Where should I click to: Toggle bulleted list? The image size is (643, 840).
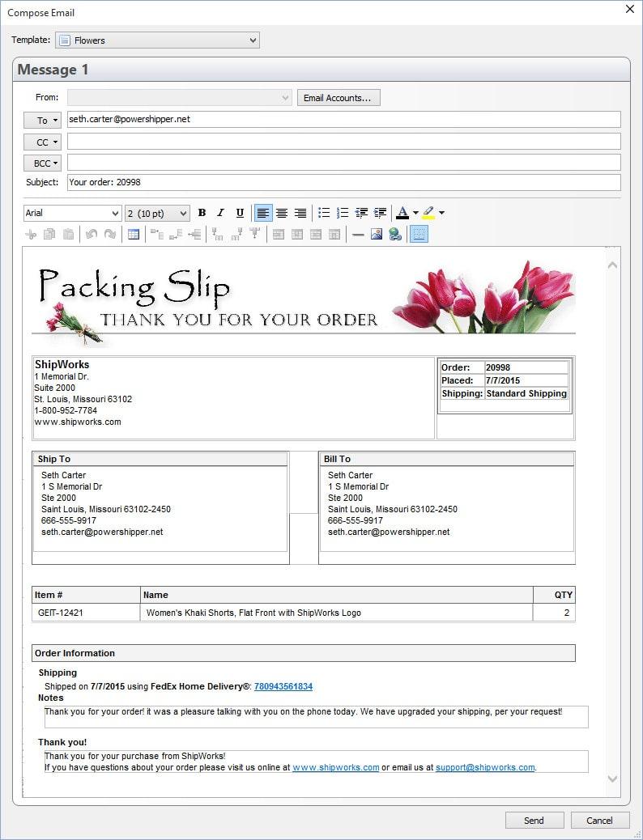click(323, 213)
